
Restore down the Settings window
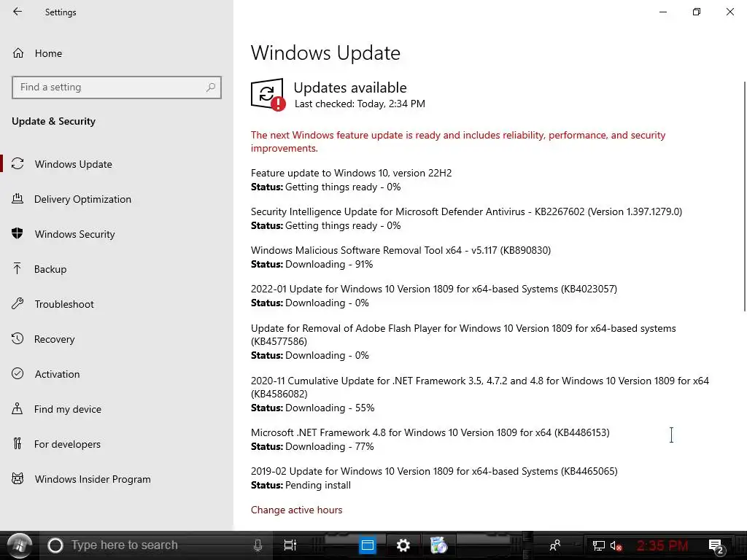[697, 12]
